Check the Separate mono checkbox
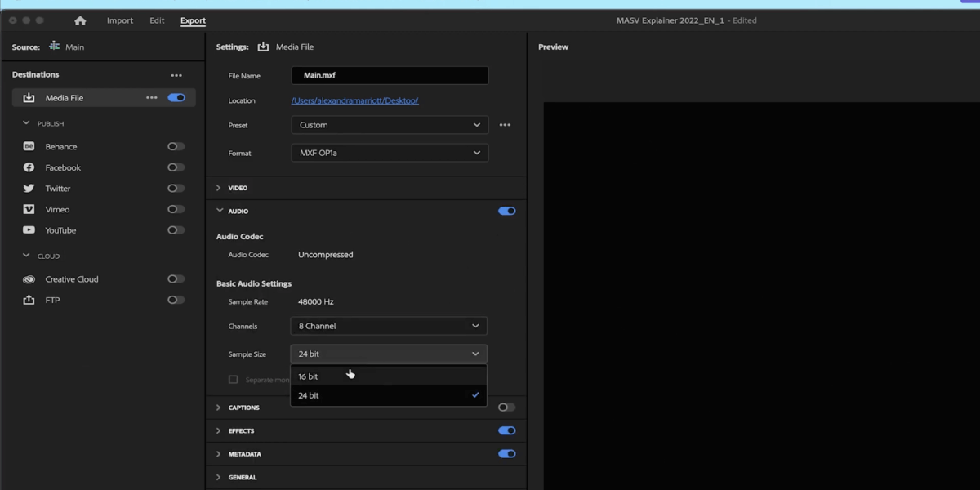 point(234,380)
